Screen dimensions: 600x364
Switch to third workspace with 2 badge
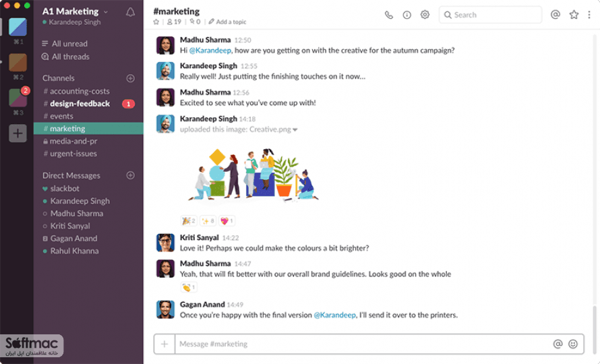pyautogui.click(x=18, y=98)
